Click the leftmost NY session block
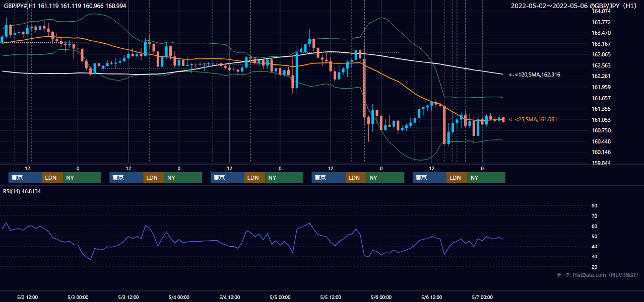Viewport: 644px width, 302px height. [x=82, y=178]
